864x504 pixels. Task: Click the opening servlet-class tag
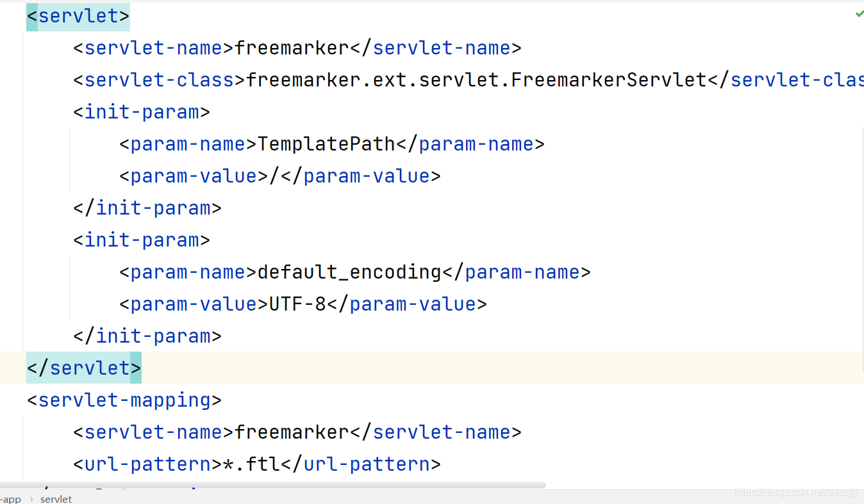pos(160,80)
